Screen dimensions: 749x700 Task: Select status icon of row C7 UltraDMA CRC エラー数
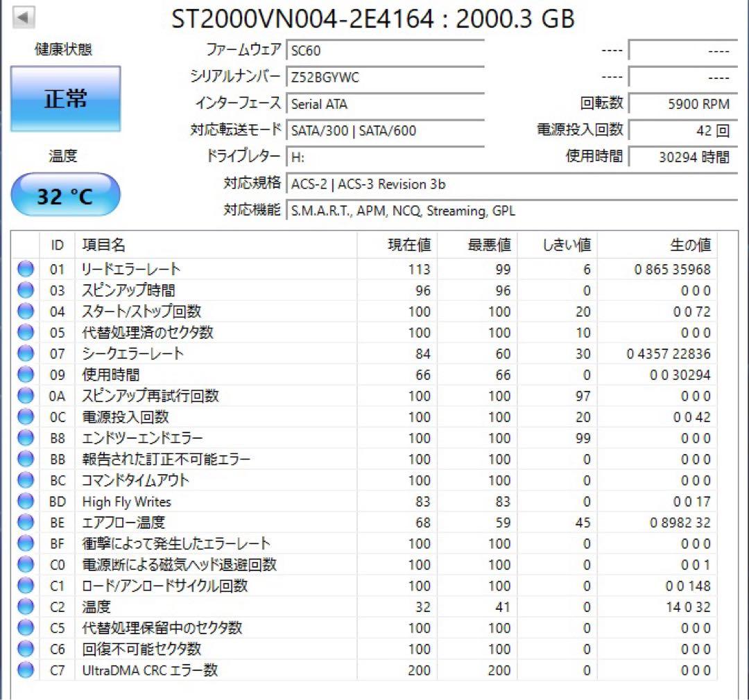point(26,670)
